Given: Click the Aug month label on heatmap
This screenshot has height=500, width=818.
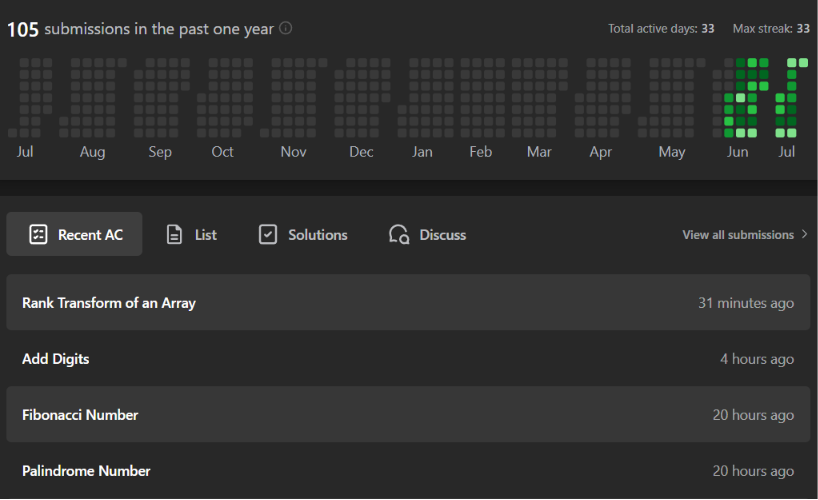Looking at the screenshot, I should click(92, 152).
